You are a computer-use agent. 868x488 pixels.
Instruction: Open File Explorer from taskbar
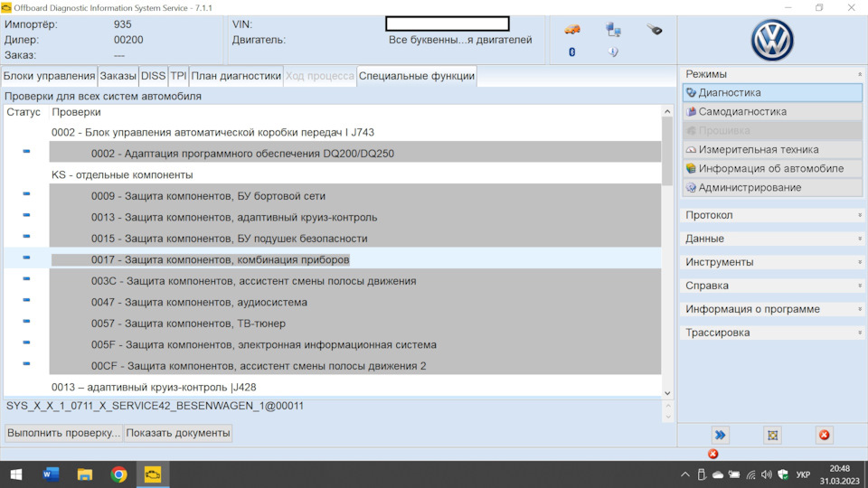tap(85, 474)
